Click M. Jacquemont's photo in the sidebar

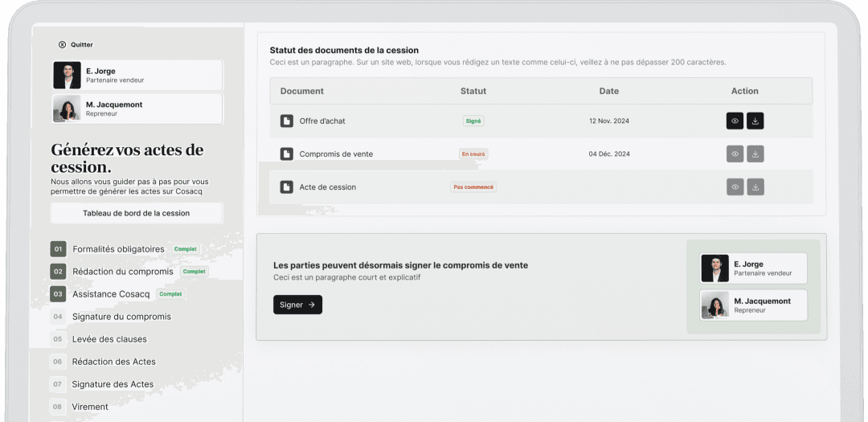click(x=67, y=109)
